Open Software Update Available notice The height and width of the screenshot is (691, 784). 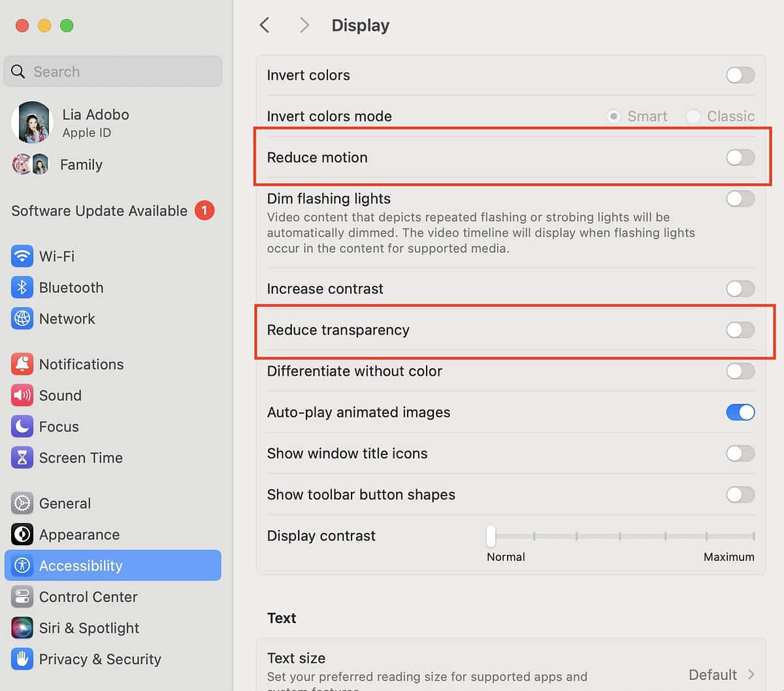pyautogui.click(x=99, y=211)
